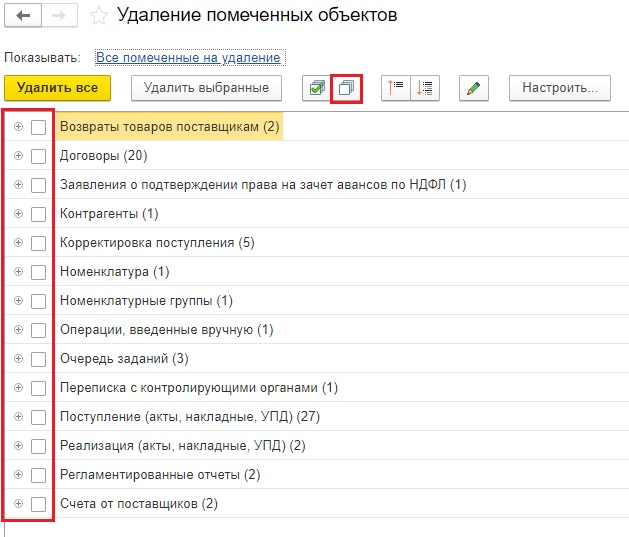
Task: Expand the Возвраты товаров поставщикам group
Action: coord(18,127)
